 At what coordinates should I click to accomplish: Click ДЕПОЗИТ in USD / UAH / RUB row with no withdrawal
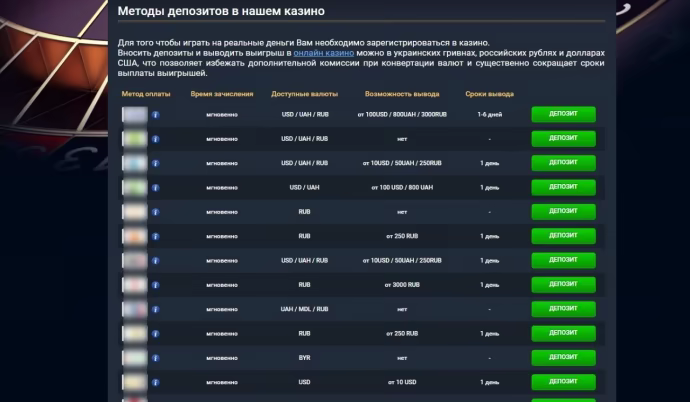tap(563, 139)
